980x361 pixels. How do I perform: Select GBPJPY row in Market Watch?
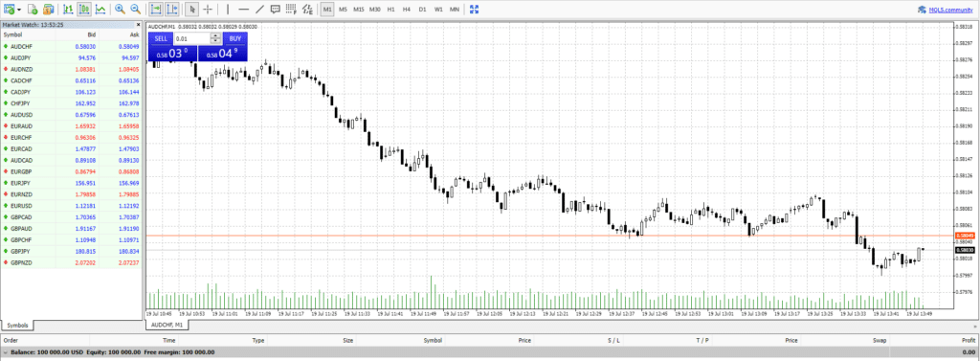[x=72, y=251]
